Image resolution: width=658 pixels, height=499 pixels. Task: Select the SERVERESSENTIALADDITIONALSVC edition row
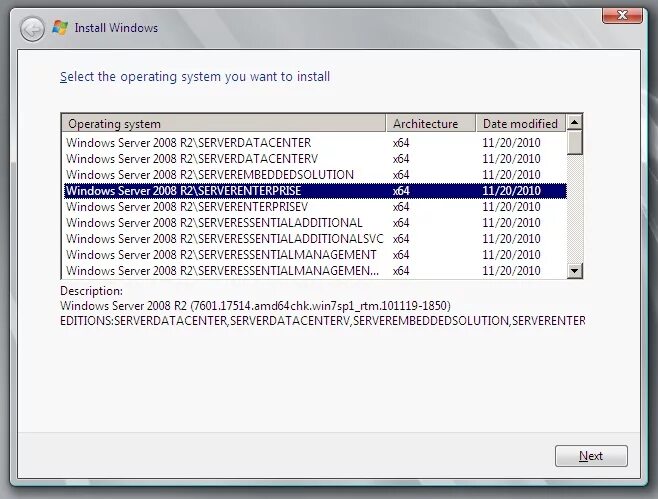pyautogui.click(x=315, y=238)
